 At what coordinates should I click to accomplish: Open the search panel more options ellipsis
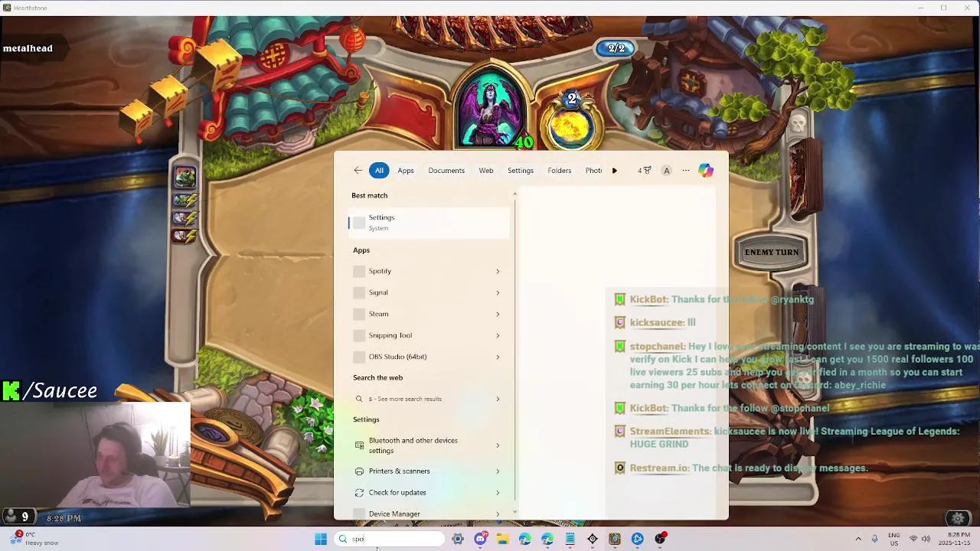(686, 171)
